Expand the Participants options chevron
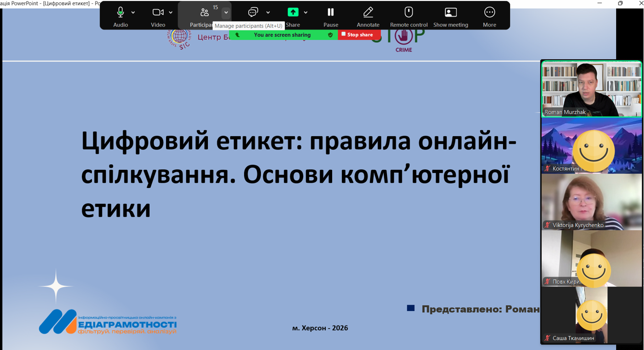The width and height of the screenshot is (644, 350). (226, 13)
